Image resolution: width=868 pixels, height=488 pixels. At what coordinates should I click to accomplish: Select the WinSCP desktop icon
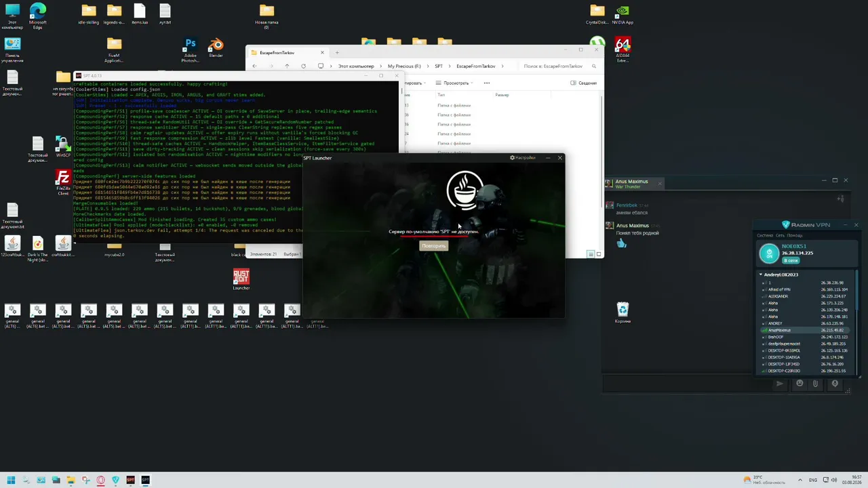pos(63,147)
